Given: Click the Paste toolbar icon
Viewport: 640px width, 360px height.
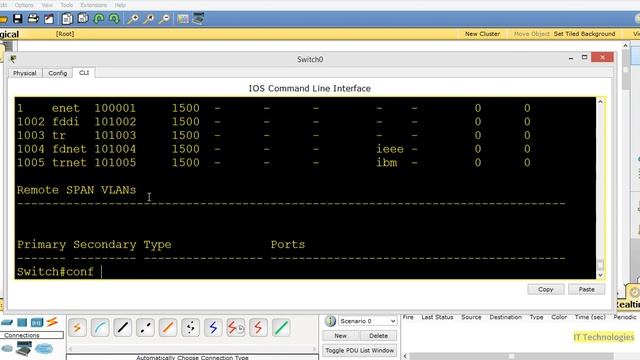Looking at the screenshot, I should [83, 19].
